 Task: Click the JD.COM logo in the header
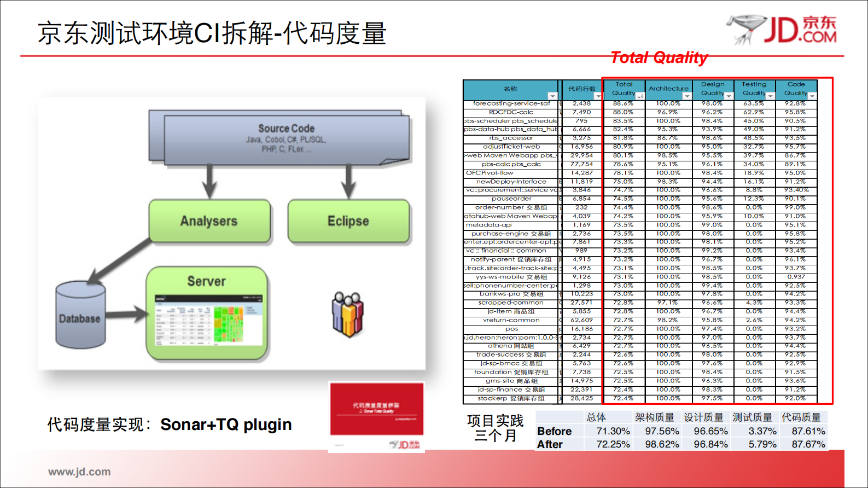tap(782, 29)
